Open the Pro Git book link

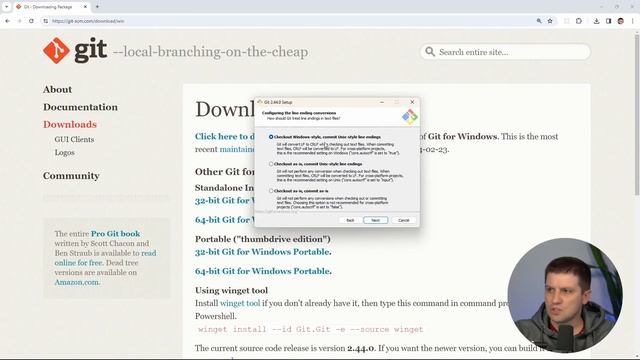[x=116, y=234]
